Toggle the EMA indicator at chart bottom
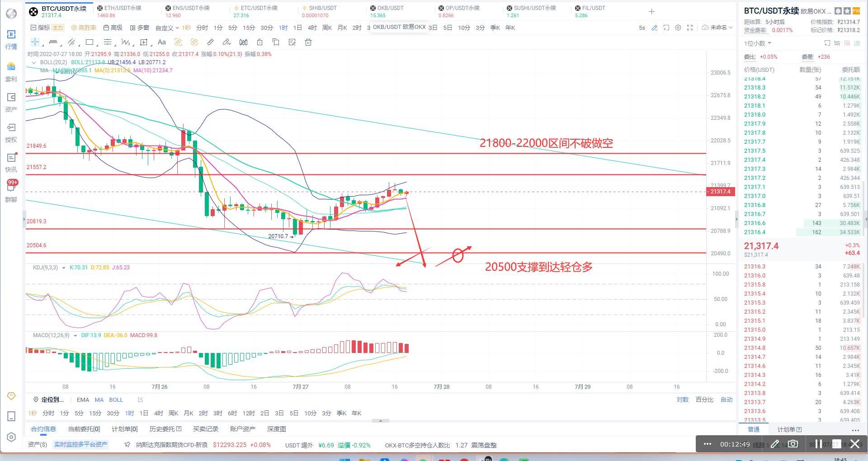The width and height of the screenshot is (868, 461). point(83,400)
